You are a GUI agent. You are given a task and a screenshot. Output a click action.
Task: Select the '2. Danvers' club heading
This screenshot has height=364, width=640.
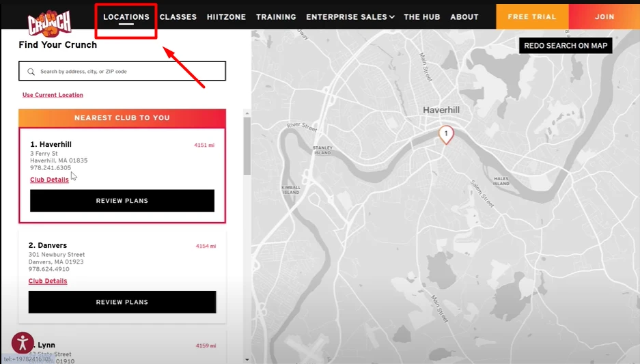(x=48, y=245)
